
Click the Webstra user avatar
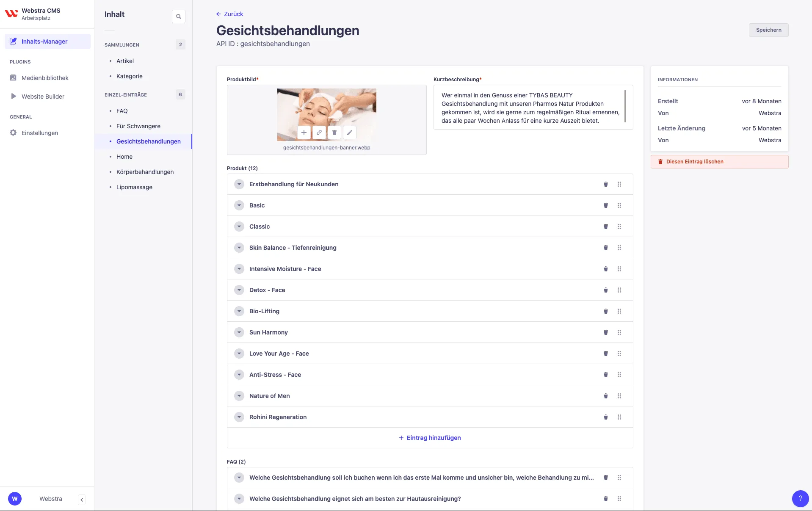[x=15, y=499]
